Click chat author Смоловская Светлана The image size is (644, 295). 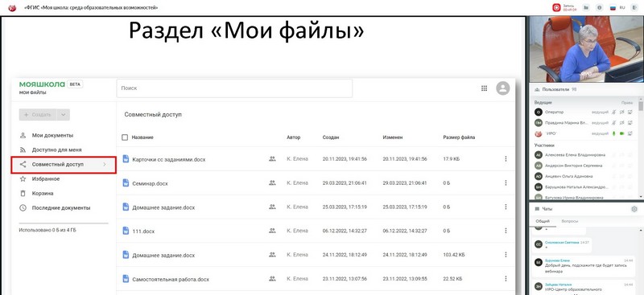(x=562, y=243)
